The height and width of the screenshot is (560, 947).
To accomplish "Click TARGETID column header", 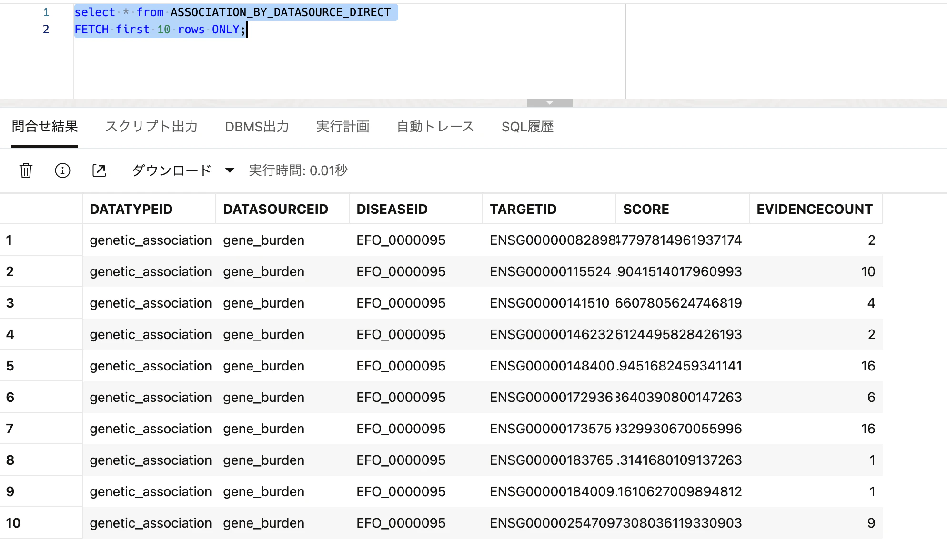I will pyautogui.click(x=549, y=209).
